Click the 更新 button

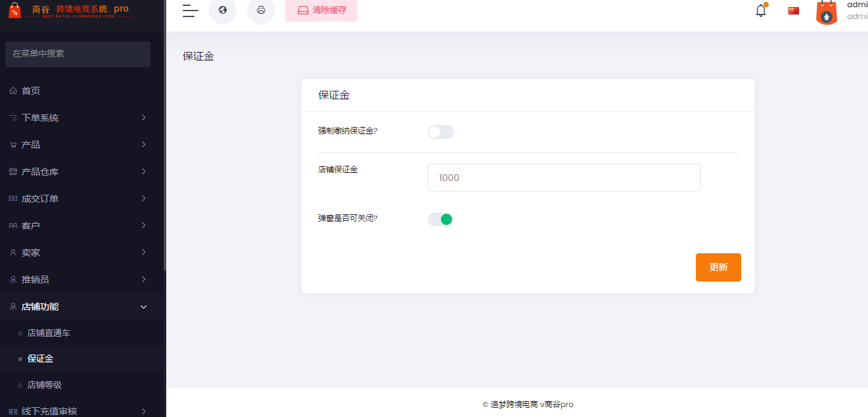tap(718, 267)
